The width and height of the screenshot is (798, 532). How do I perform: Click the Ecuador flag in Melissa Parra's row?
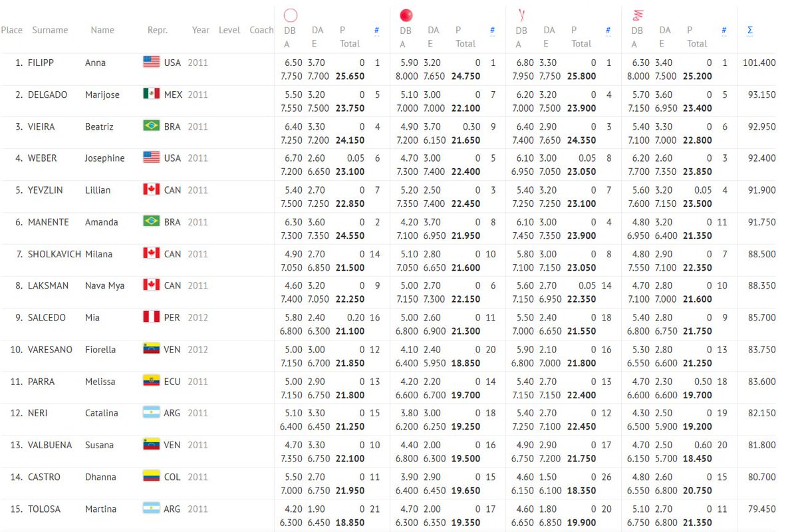[x=152, y=381]
